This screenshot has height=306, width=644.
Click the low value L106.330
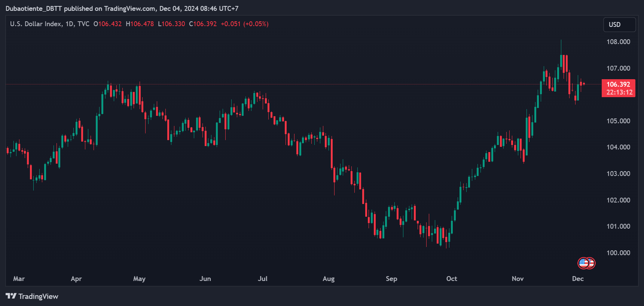(x=171, y=24)
